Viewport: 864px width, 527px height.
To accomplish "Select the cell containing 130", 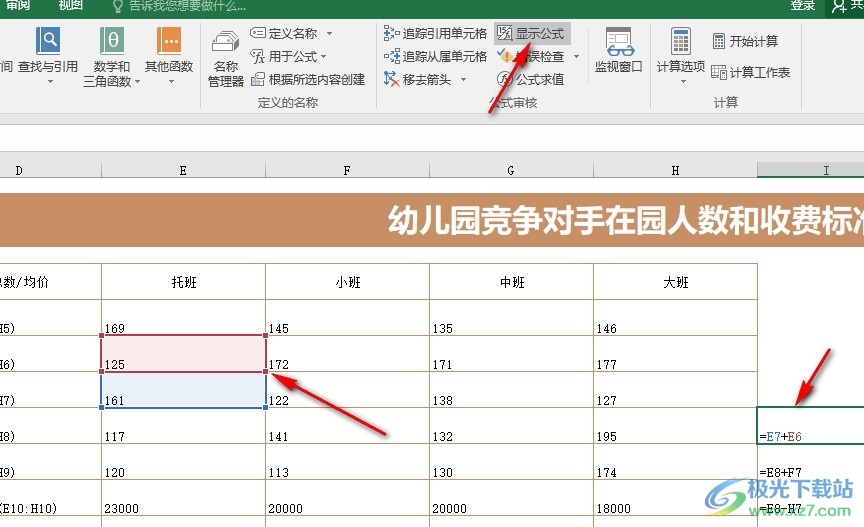I will 512,462.
